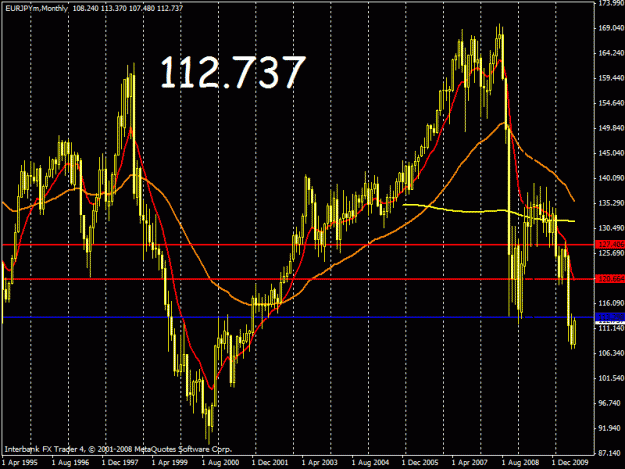This screenshot has width=625, height=469.
Task: Click the 116.090 price axis label
Action: pyautogui.click(x=611, y=303)
